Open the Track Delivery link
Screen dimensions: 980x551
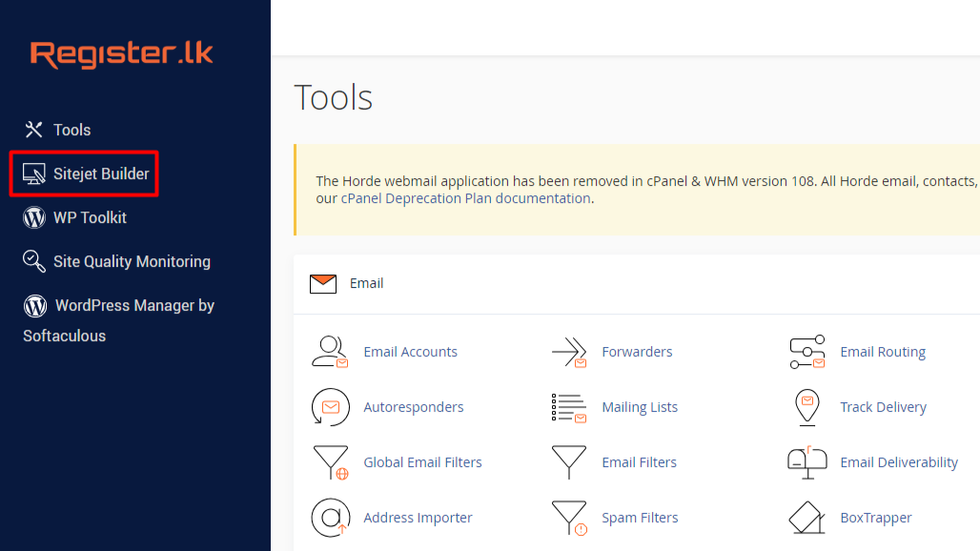883,407
